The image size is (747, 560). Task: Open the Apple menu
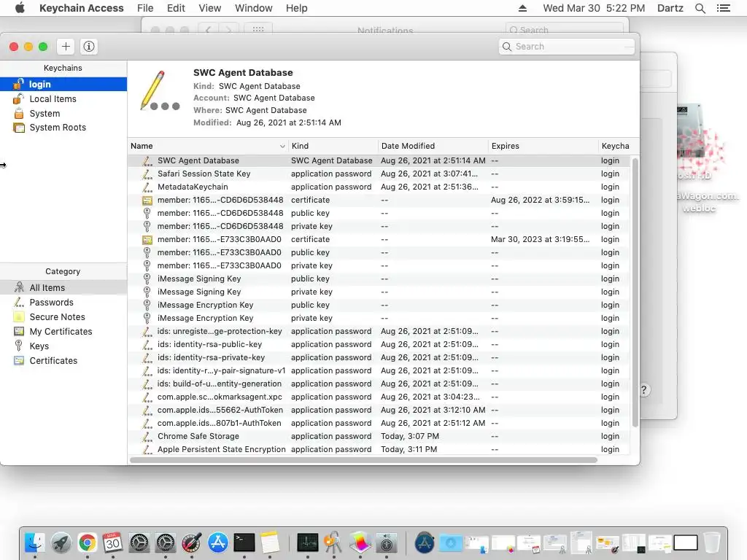pyautogui.click(x=20, y=8)
